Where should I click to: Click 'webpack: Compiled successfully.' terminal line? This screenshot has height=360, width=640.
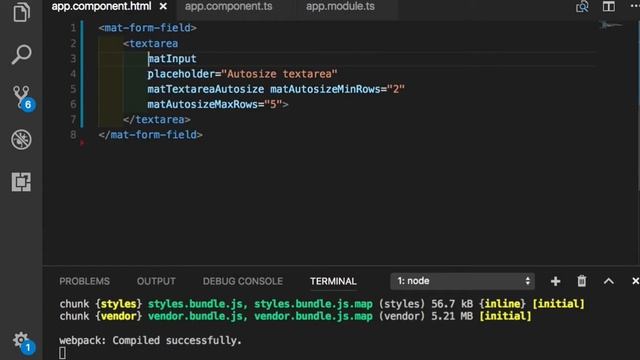click(150, 340)
